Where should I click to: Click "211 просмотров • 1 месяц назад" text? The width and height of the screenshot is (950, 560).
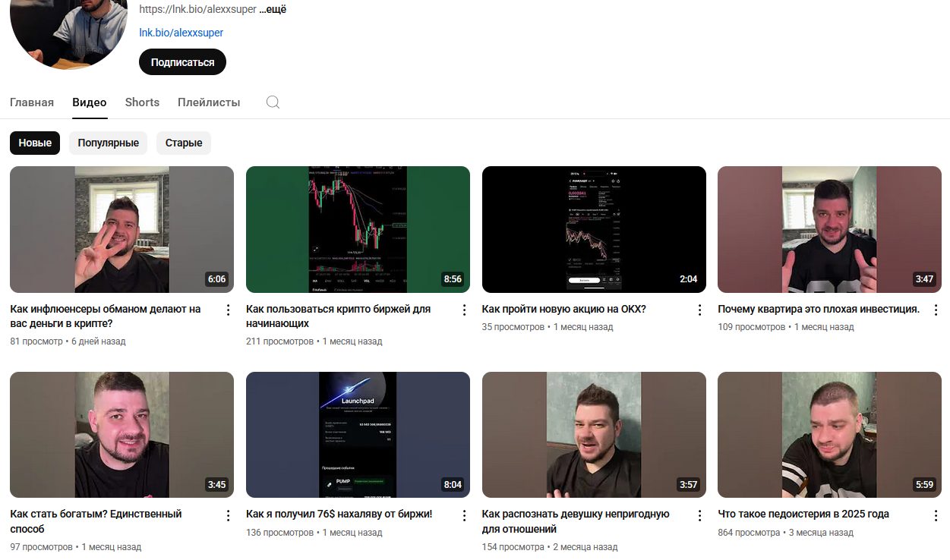click(314, 341)
